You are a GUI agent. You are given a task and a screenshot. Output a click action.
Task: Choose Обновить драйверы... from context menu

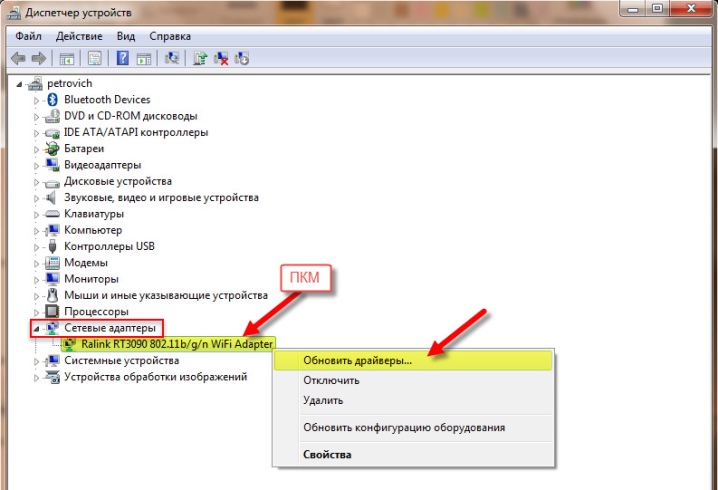click(413, 360)
